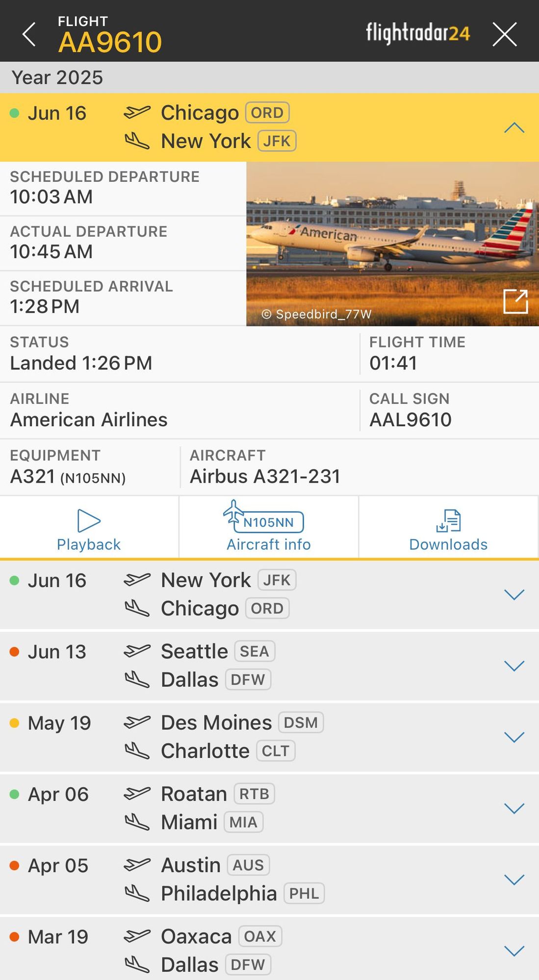Collapse the Chicago to New York flight
Screen dimensions: 539x980
[x=514, y=128]
